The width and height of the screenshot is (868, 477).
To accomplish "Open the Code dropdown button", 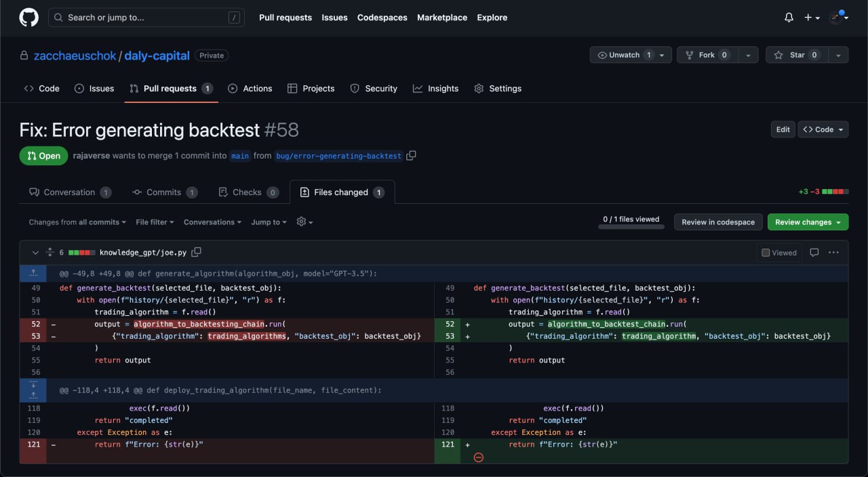I will coord(823,129).
